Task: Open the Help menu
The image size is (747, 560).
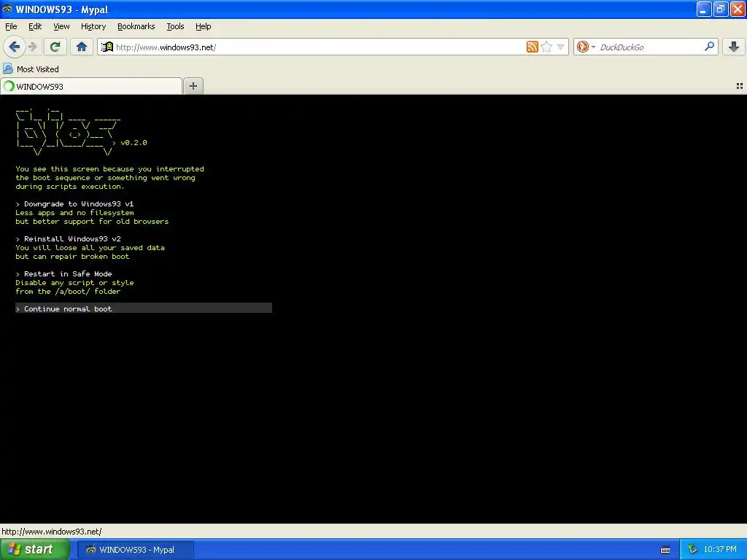Action: click(x=203, y=26)
